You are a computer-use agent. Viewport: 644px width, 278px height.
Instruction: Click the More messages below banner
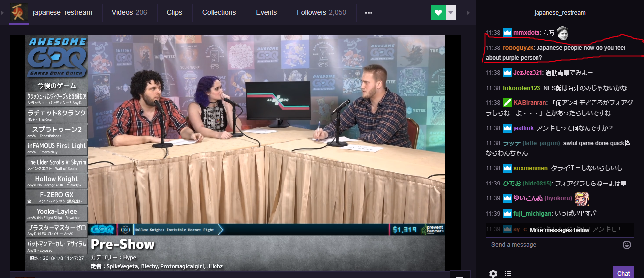click(x=560, y=230)
